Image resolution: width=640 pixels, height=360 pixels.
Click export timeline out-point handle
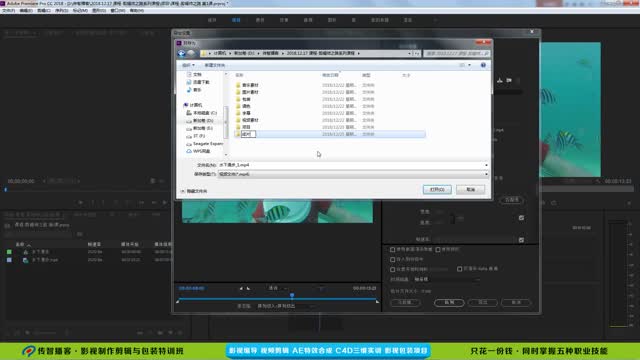377,302
